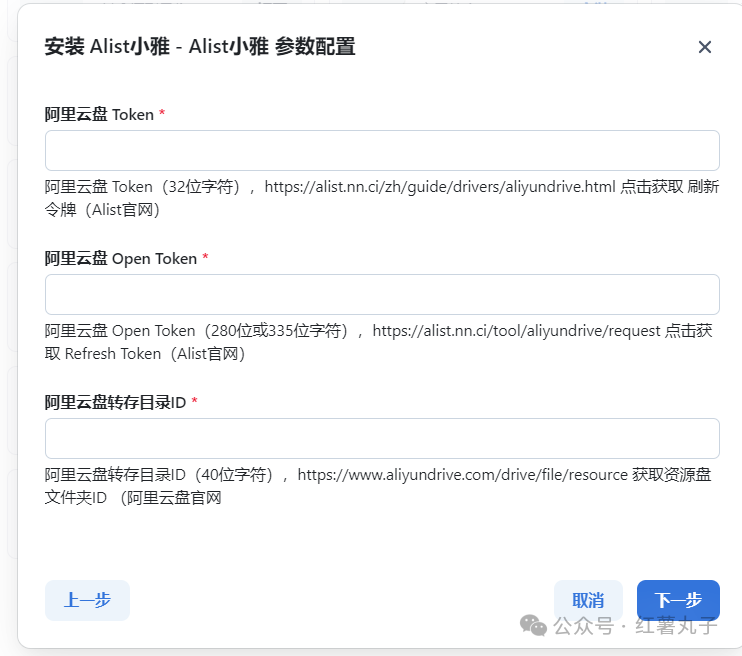This screenshot has width=742, height=656.
Task: Focus the 阿里云盘 Open Token input field
Action: coord(382,294)
